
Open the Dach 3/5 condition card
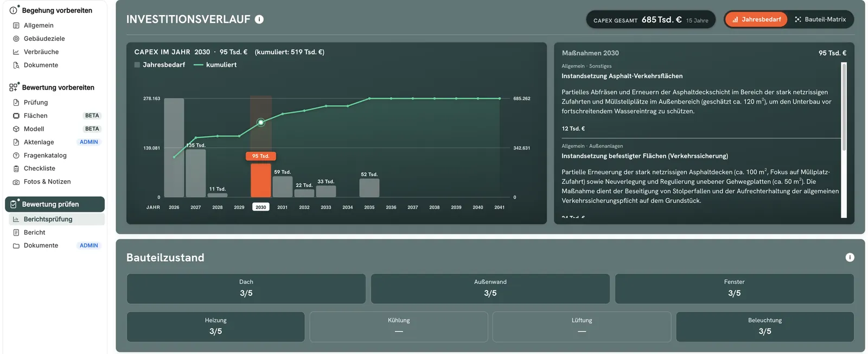click(x=246, y=288)
